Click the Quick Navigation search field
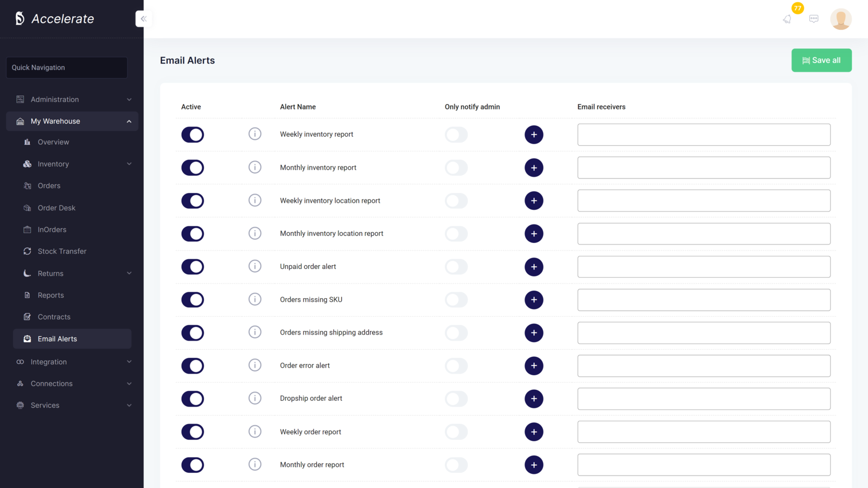868x488 pixels. pyautogui.click(x=66, y=67)
